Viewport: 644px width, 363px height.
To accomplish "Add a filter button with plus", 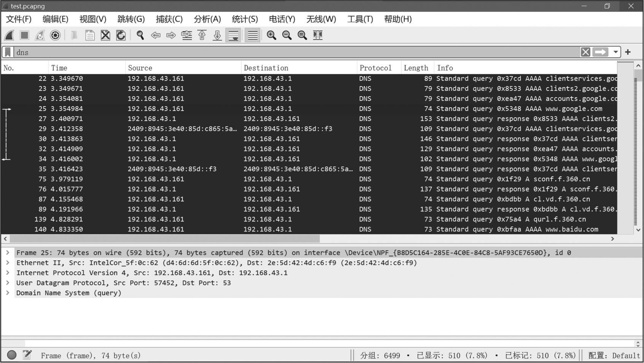I will click(628, 52).
